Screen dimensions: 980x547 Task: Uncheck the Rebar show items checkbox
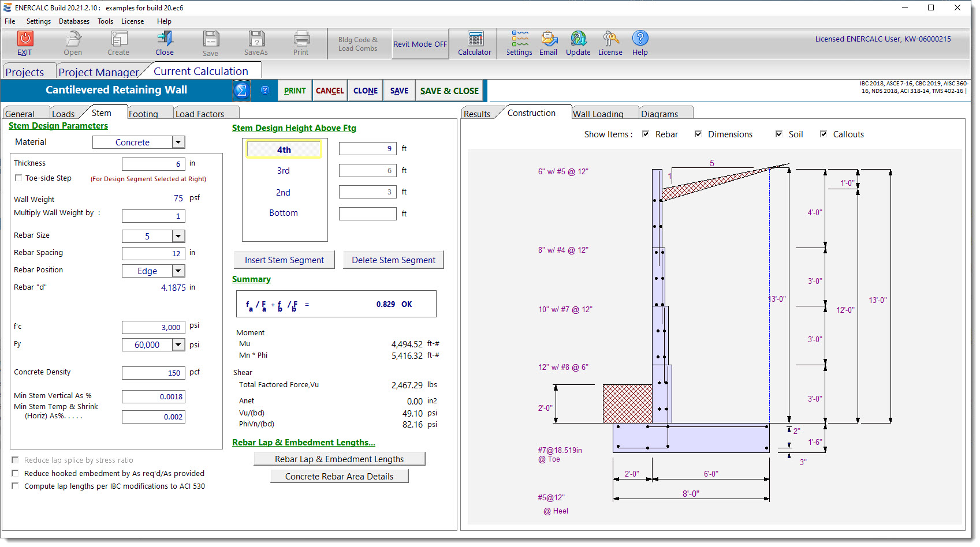(646, 134)
